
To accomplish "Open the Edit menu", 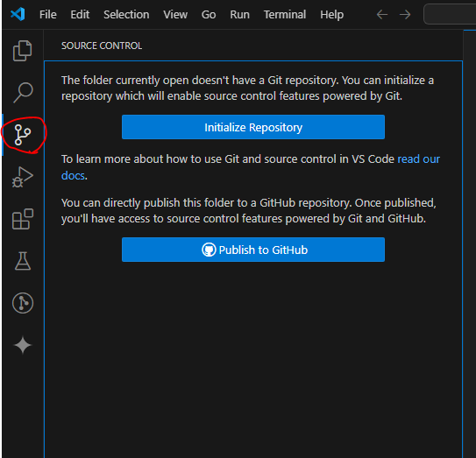I will [80, 15].
